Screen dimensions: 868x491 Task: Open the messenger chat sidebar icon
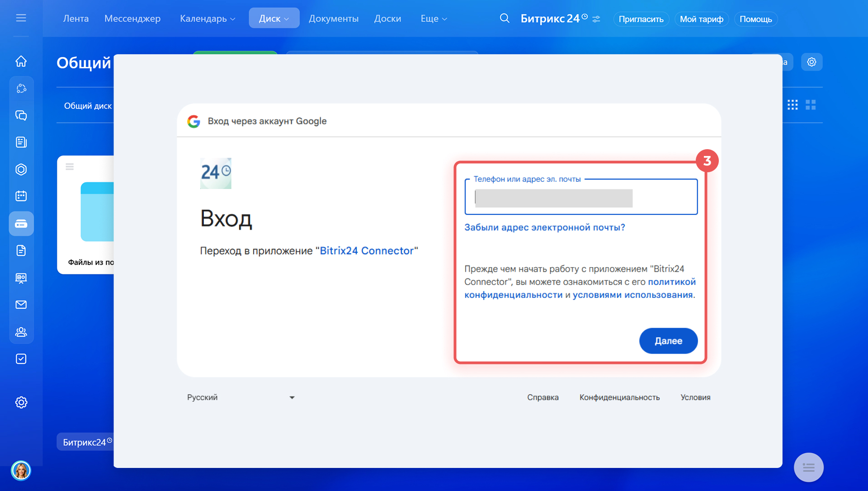(x=21, y=115)
